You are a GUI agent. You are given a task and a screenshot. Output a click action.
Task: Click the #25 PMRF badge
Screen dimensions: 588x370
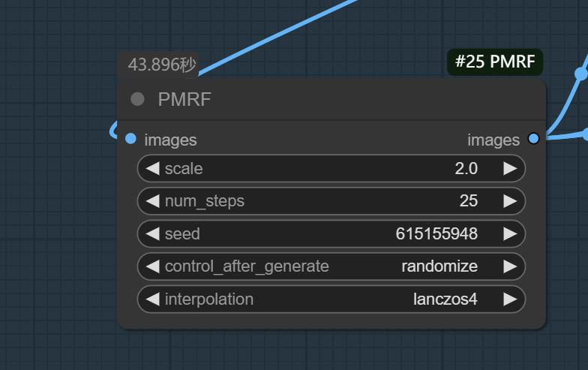495,62
